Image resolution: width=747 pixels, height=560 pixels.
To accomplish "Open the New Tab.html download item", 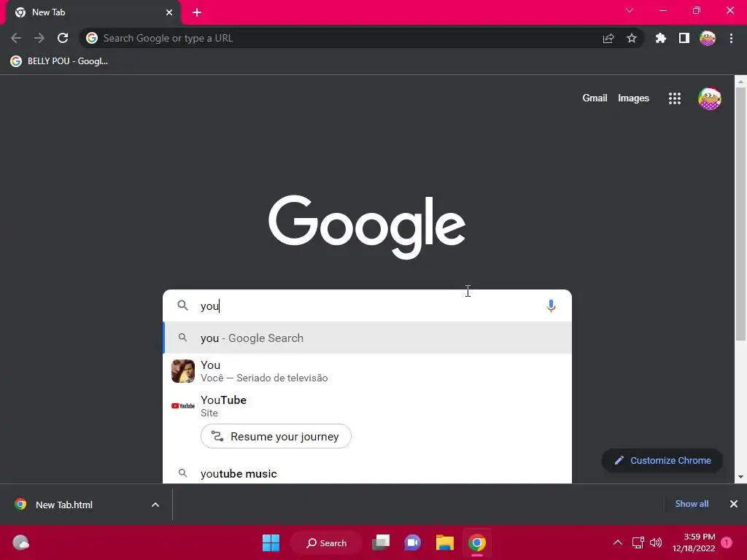I will 64,505.
